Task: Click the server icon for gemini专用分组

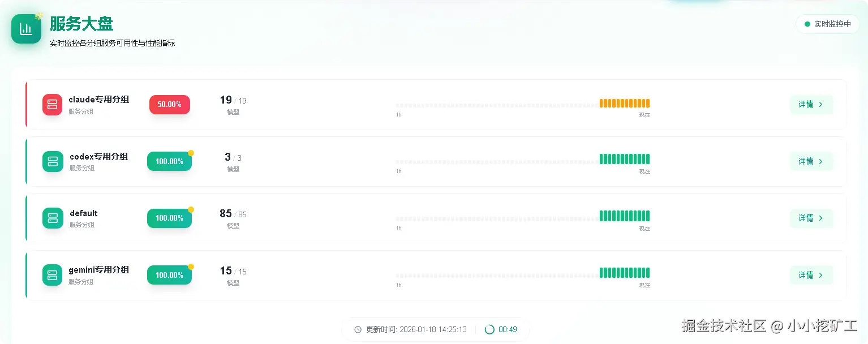Action: [x=53, y=275]
